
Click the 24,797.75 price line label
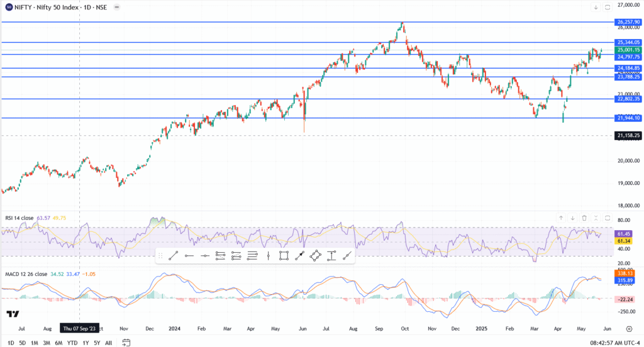click(628, 57)
